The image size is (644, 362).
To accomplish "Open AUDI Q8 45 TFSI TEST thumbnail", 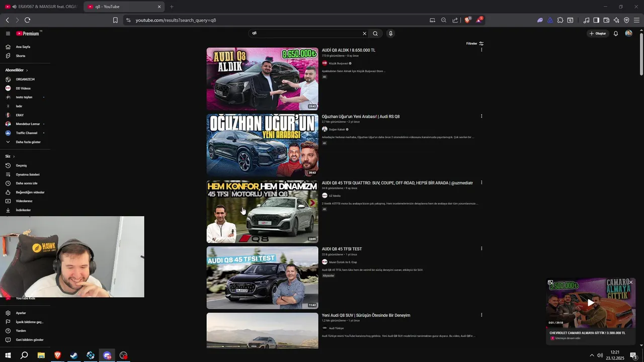I will [x=262, y=278].
